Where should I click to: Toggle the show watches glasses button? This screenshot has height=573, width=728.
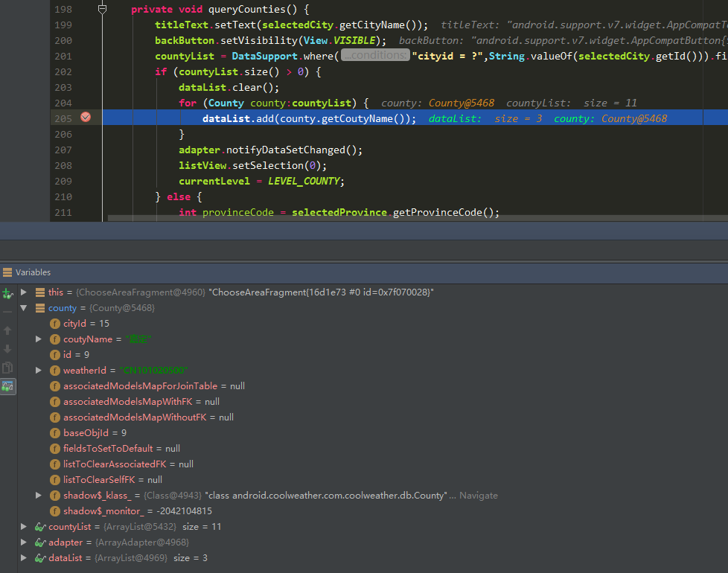pos(8,386)
